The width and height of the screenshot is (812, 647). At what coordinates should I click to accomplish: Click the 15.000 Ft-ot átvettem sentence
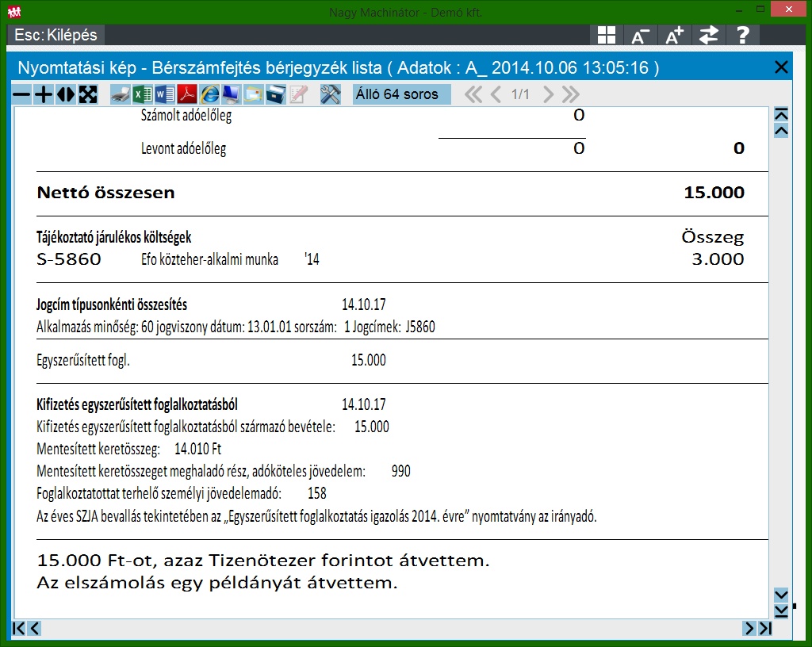263,561
